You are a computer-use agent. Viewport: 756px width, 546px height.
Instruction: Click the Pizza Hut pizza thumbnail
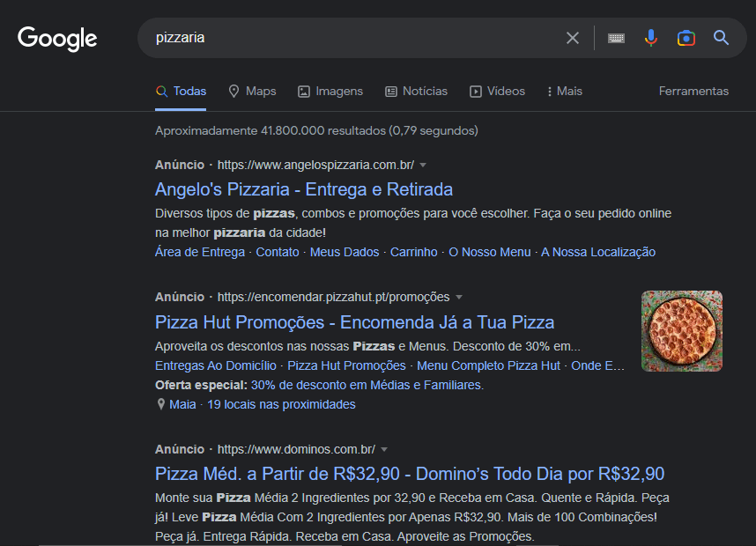point(682,331)
